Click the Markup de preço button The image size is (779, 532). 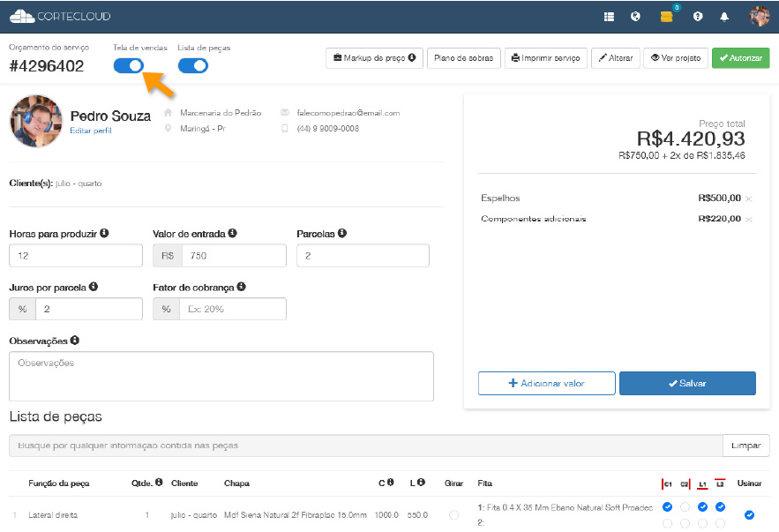[x=374, y=58]
